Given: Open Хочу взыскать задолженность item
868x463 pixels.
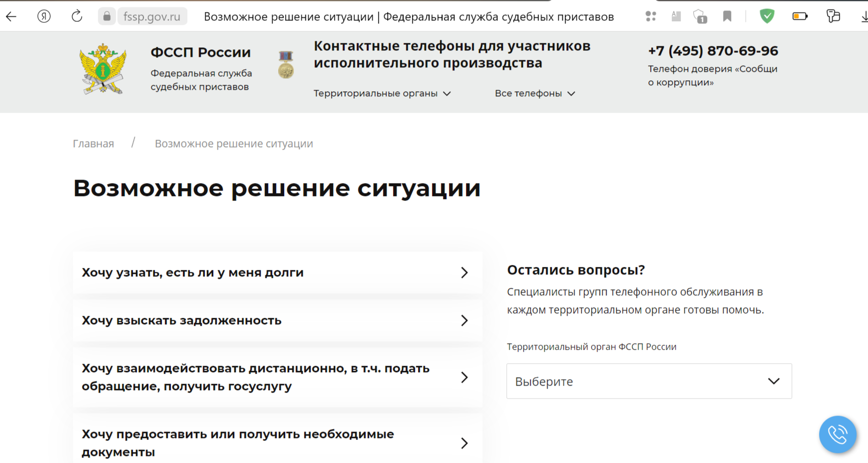Looking at the screenshot, I should [278, 320].
